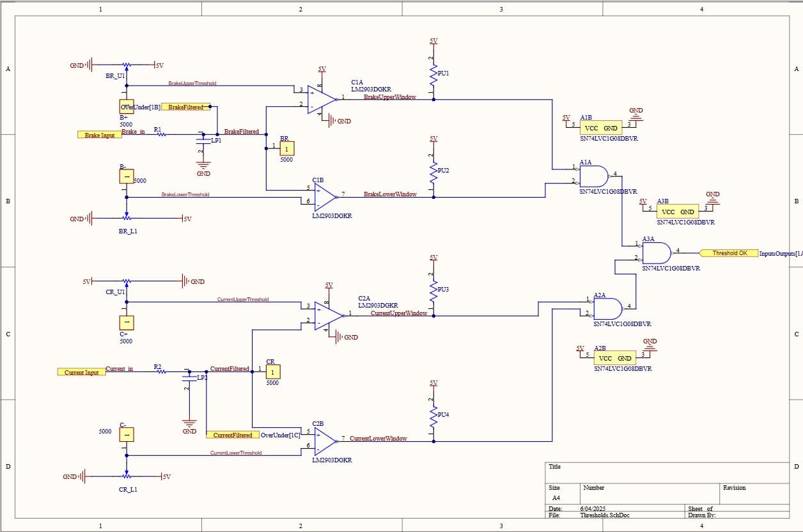Select the Threshold OK output port
803x532 pixels.
(x=728, y=253)
